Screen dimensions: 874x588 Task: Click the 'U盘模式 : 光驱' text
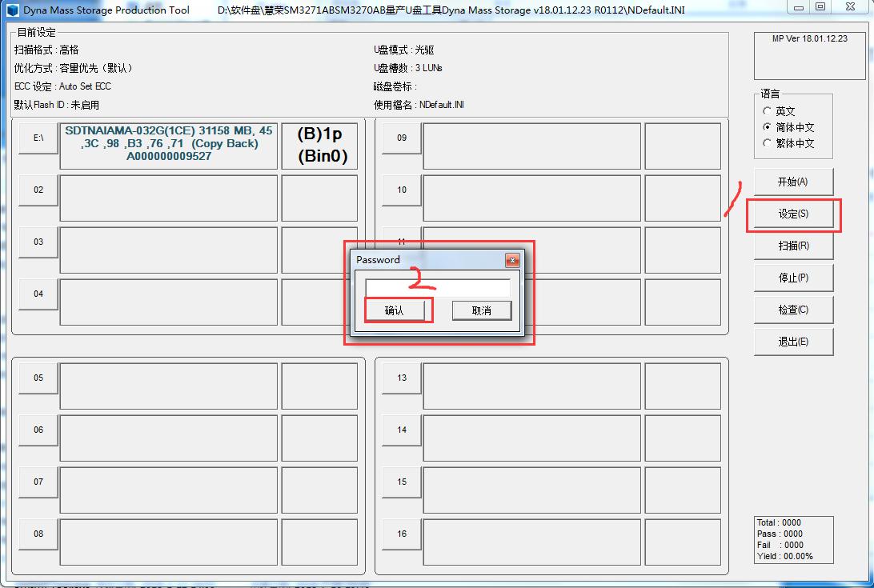tap(403, 50)
